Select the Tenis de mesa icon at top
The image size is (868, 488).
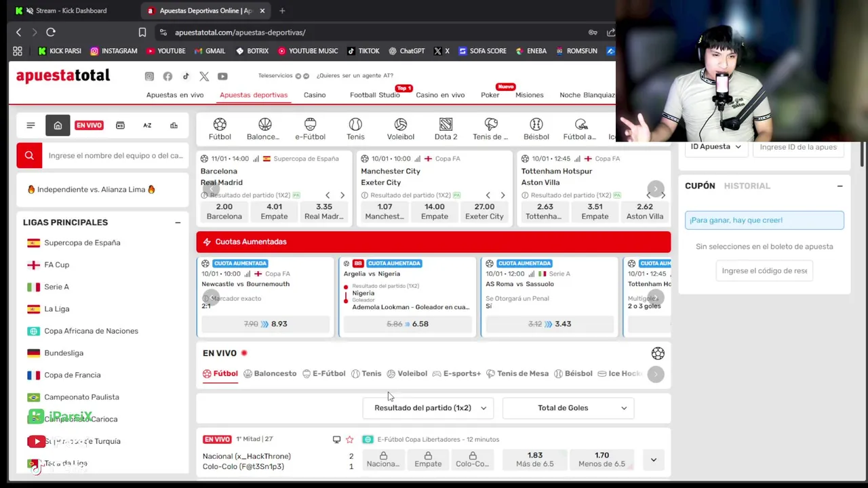pos(490,129)
